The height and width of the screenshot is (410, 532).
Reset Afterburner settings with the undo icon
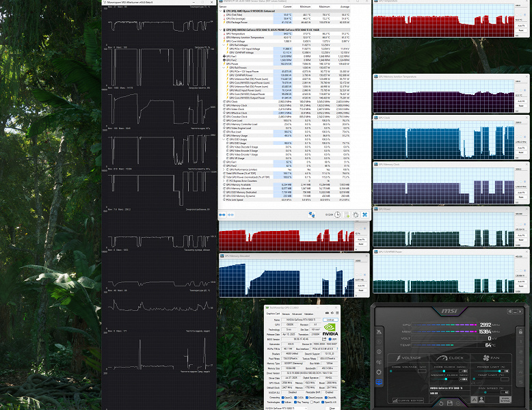(441, 404)
